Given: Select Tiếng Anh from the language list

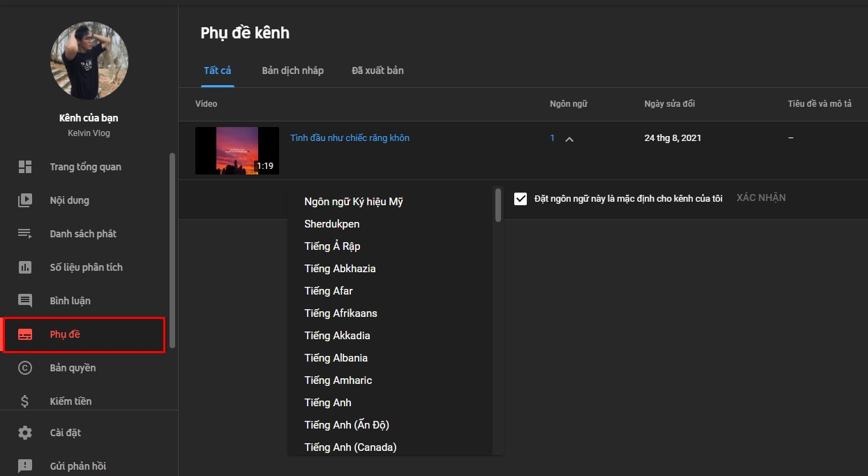Looking at the screenshot, I should point(327,402).
